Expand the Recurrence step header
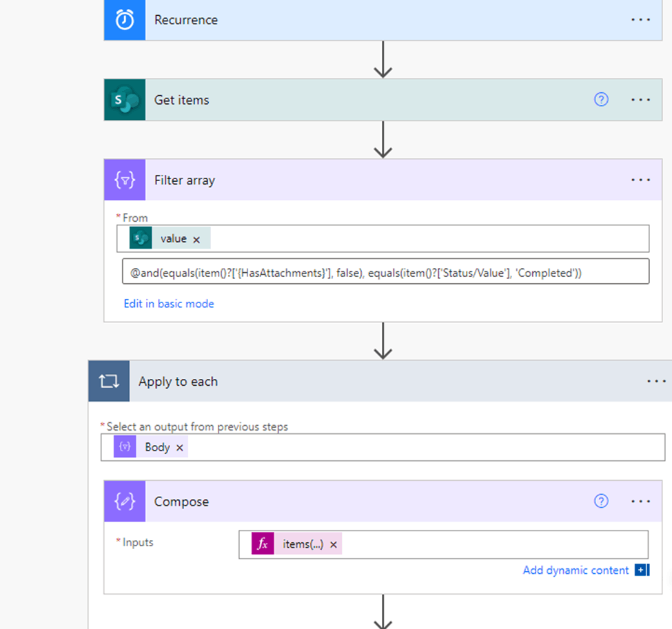Screen dimensions: 672x629 tap(383, 20)
